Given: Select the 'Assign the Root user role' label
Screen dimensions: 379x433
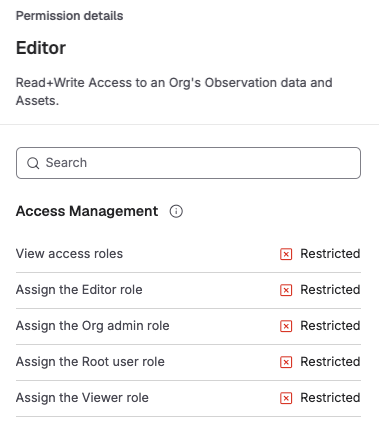Looking at the screenshot, I should [90, 362].
